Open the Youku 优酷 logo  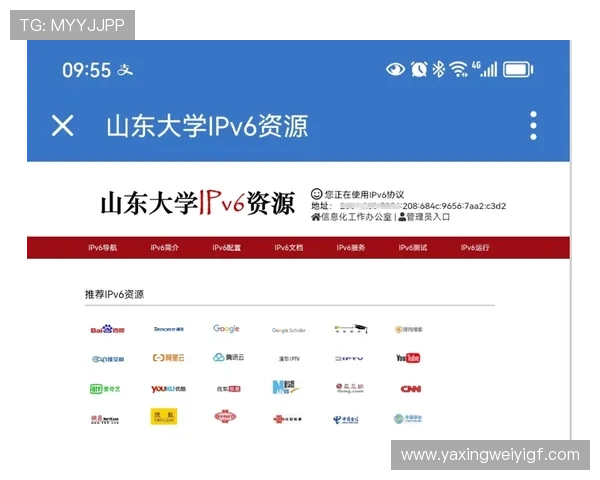point(168,389)
